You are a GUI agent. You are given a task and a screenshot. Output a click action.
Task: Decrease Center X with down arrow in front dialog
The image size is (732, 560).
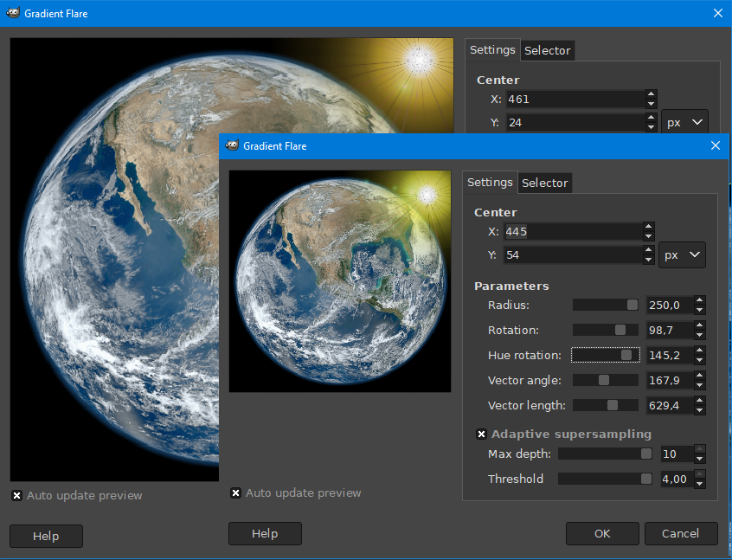(x=648, y=236)
